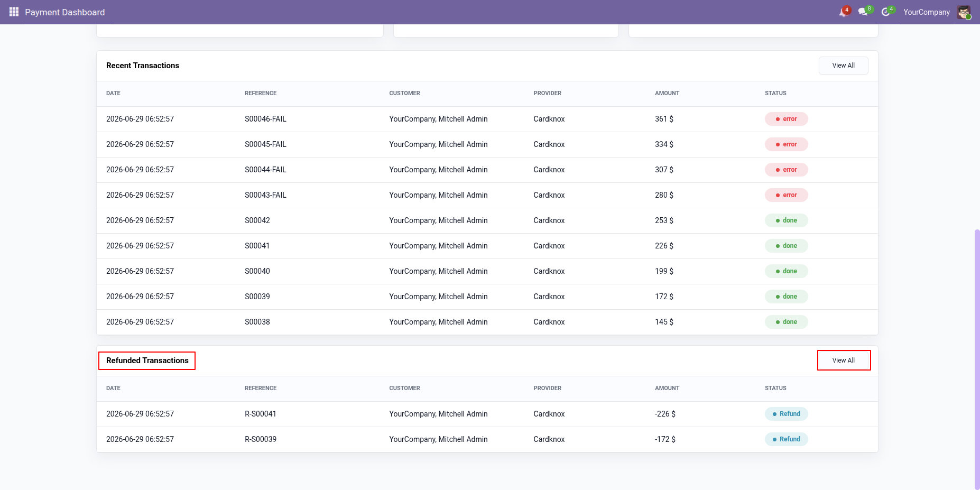
Task: Select refund reference R-S00039
Action: 261,439
